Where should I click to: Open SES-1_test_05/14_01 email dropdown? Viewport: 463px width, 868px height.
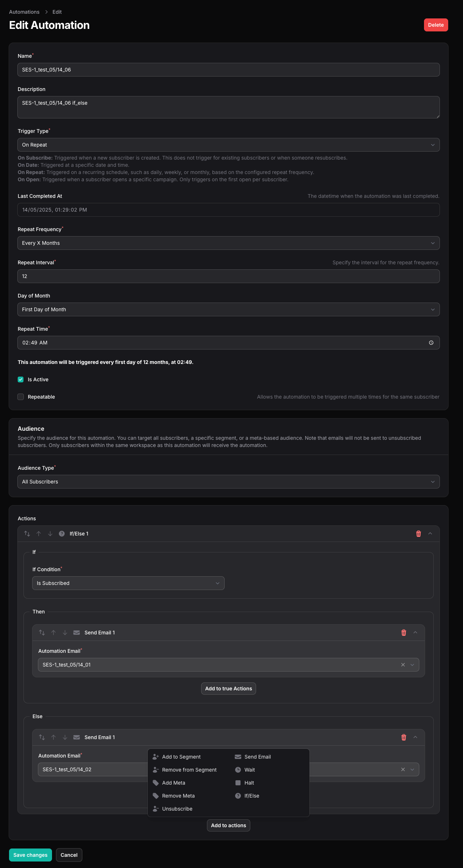coord(412,665)
